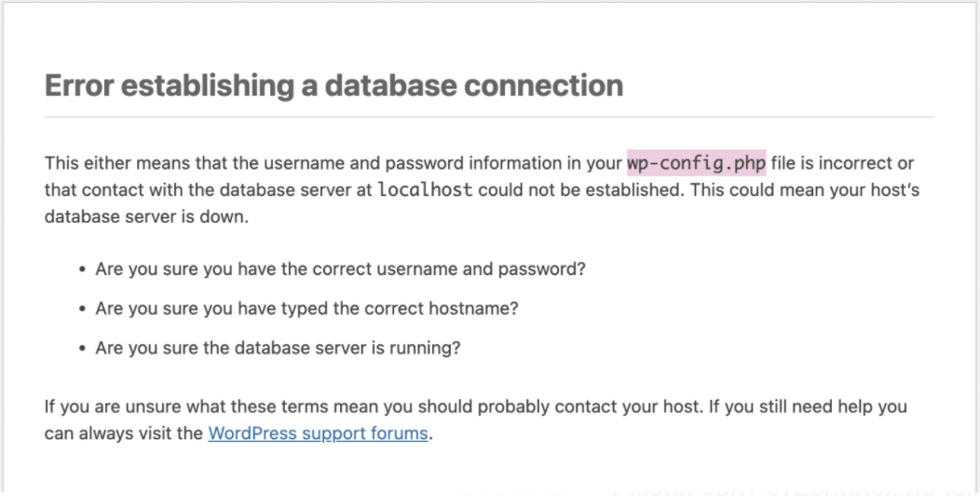Click the bullet dot before the server running question
This screenshot has width=980, height=496.
click(84, 350)
